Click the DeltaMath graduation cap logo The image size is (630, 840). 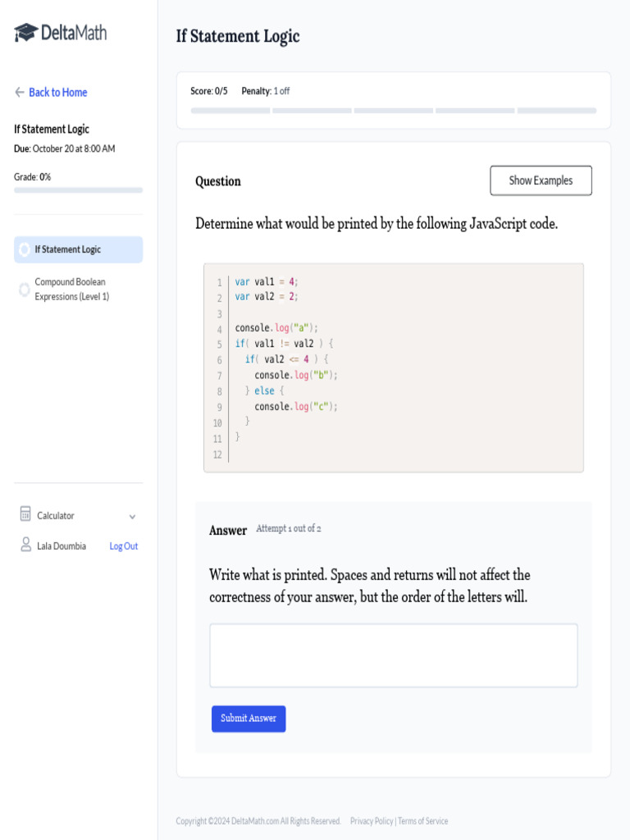26,33
